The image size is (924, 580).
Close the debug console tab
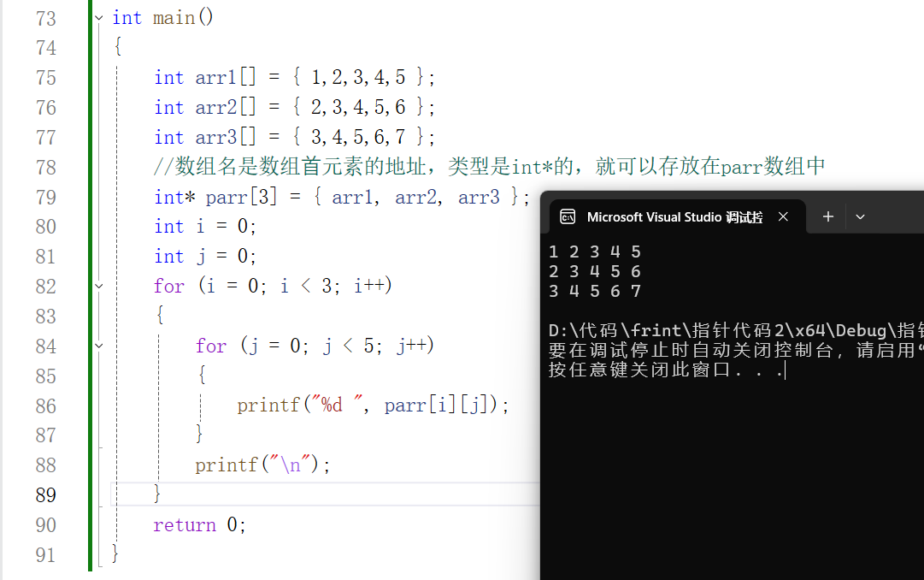pos(783,216)
